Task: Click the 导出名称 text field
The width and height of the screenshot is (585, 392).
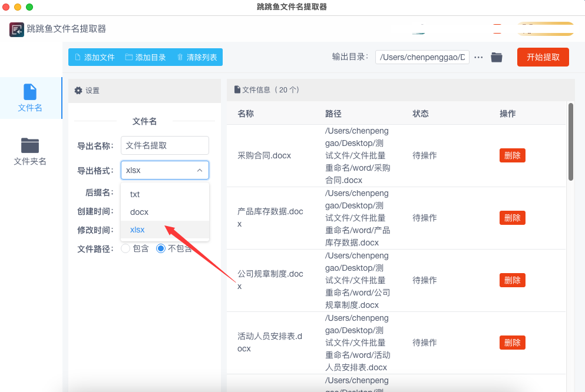Action: [x=164, y=145]
